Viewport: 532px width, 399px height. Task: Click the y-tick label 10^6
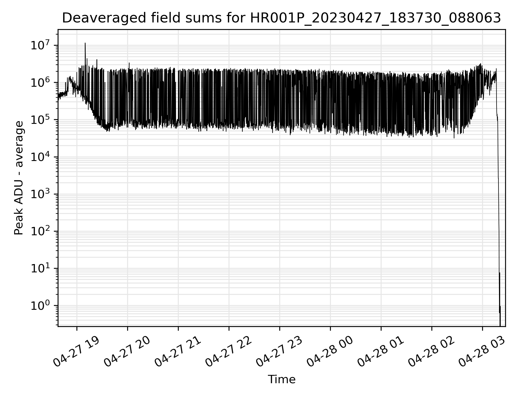[40, 82]
